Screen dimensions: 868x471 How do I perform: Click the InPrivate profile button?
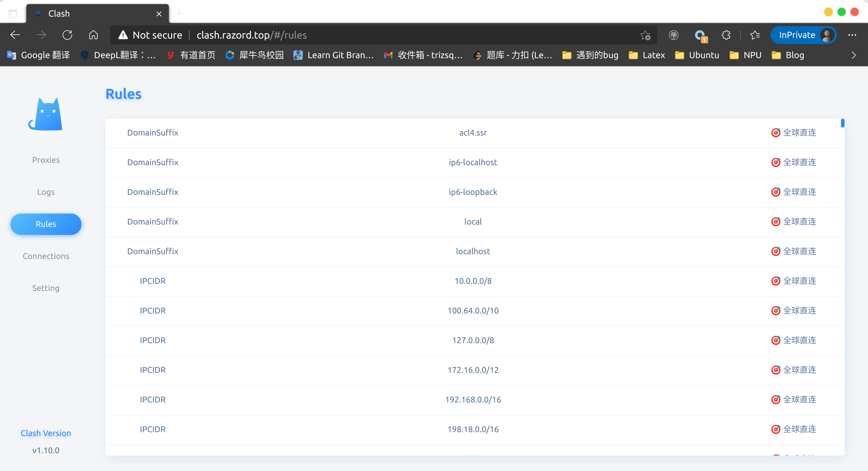point(803,35)
